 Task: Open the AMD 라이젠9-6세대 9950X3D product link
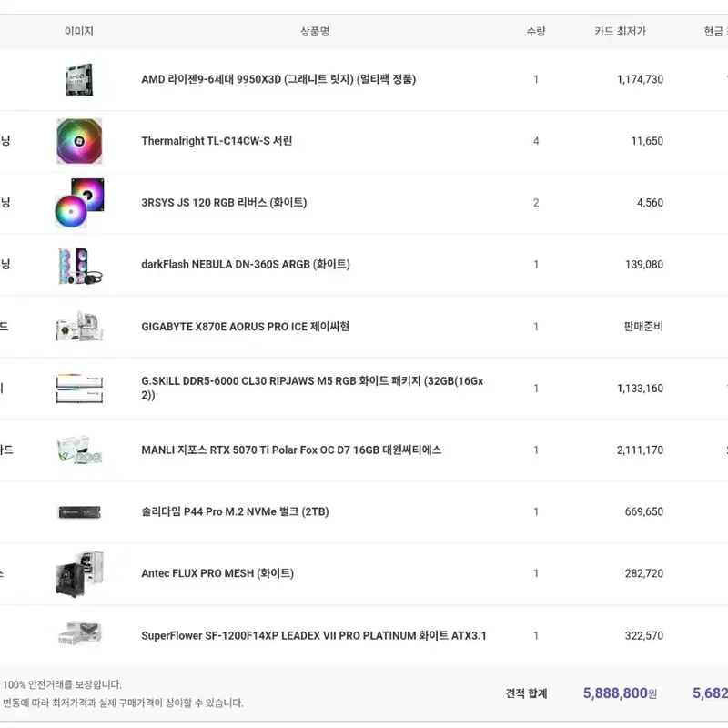[278, 79]
